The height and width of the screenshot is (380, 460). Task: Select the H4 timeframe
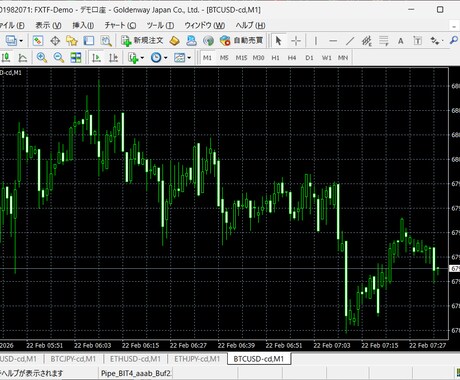click(x=292, y=58)
